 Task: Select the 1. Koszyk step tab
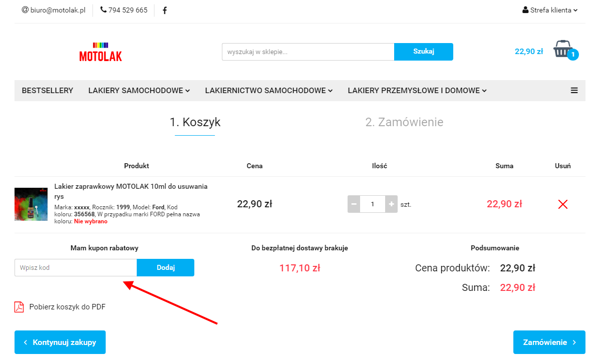point(195,122)
